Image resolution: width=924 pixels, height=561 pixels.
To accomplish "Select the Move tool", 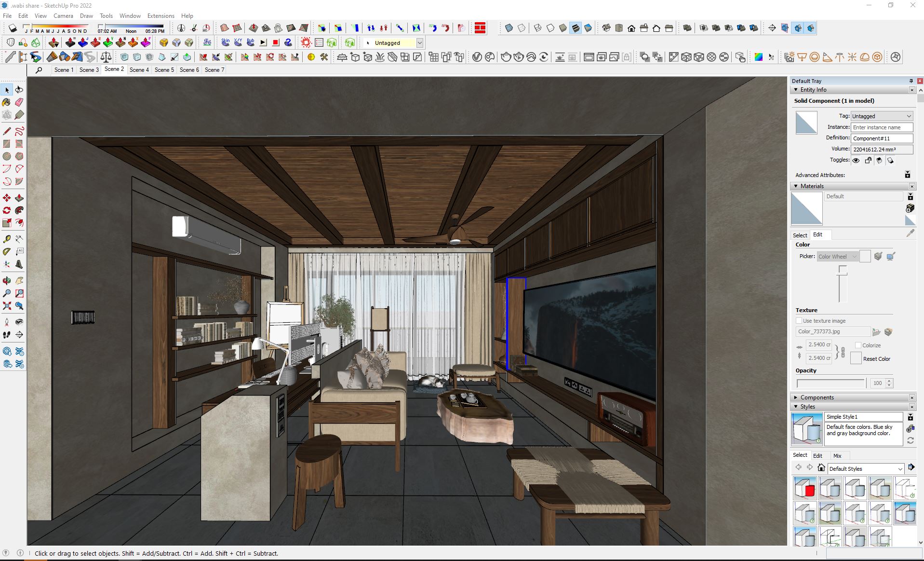I will point(7,198).
